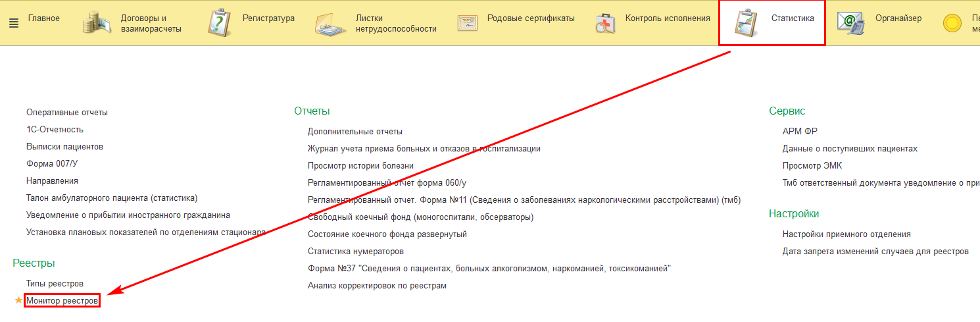Open Монитор реестров link
The image size is (980, 322).
[62, 301]
